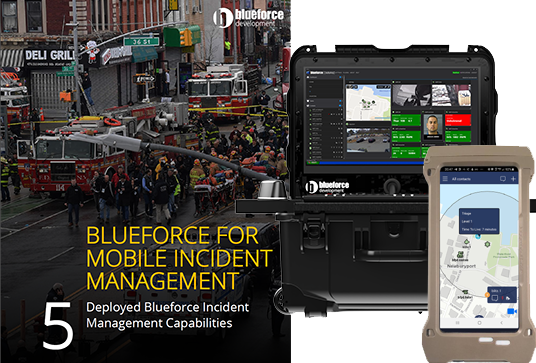Click the Blueforce Development logo at top

[249, 18]
